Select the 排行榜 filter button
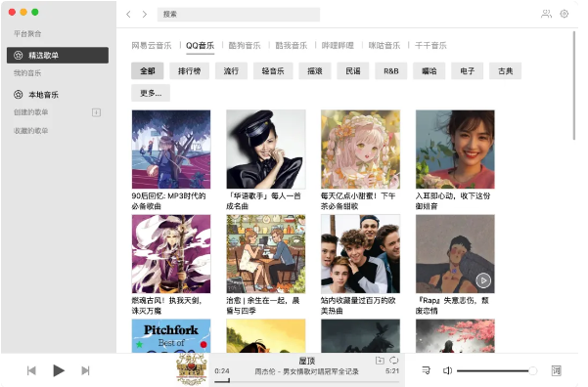This screenshot has width=588, height=387. (x=189, y=70)
